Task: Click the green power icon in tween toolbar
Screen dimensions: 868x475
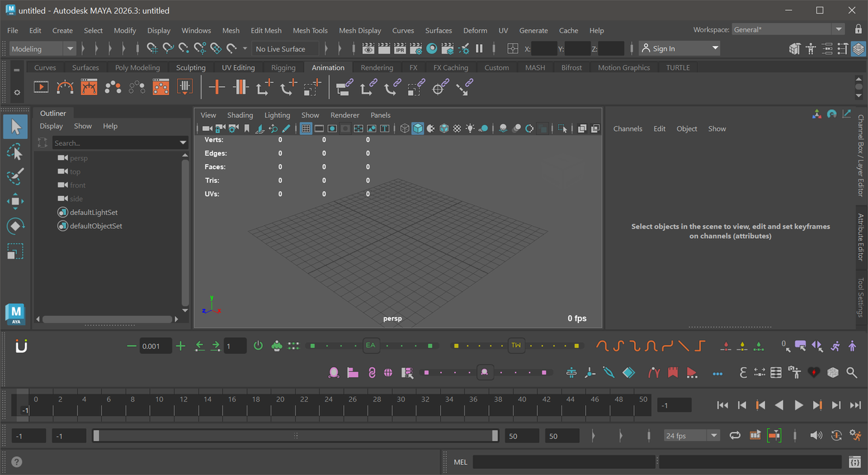Action: (x=258, y=346)
